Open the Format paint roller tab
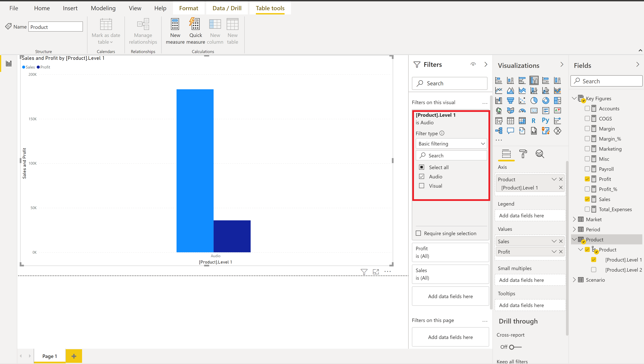 [x=523, y=154]
